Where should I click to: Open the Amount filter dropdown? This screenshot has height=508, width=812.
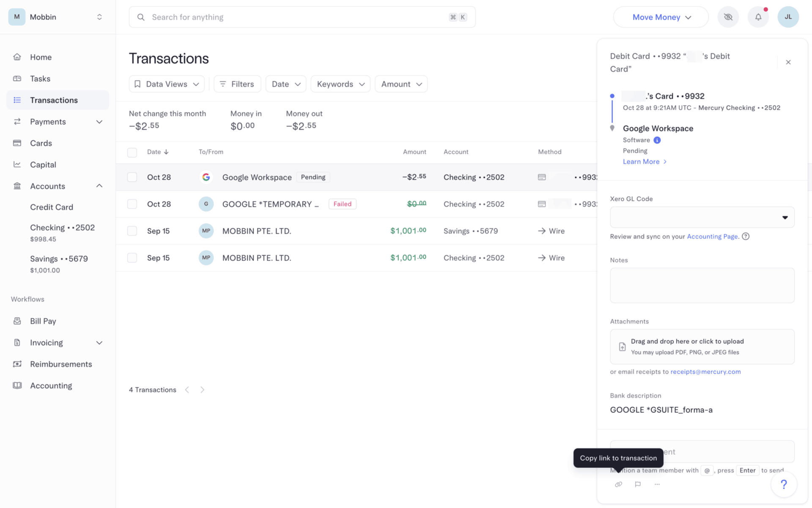(x=401, y=84)
